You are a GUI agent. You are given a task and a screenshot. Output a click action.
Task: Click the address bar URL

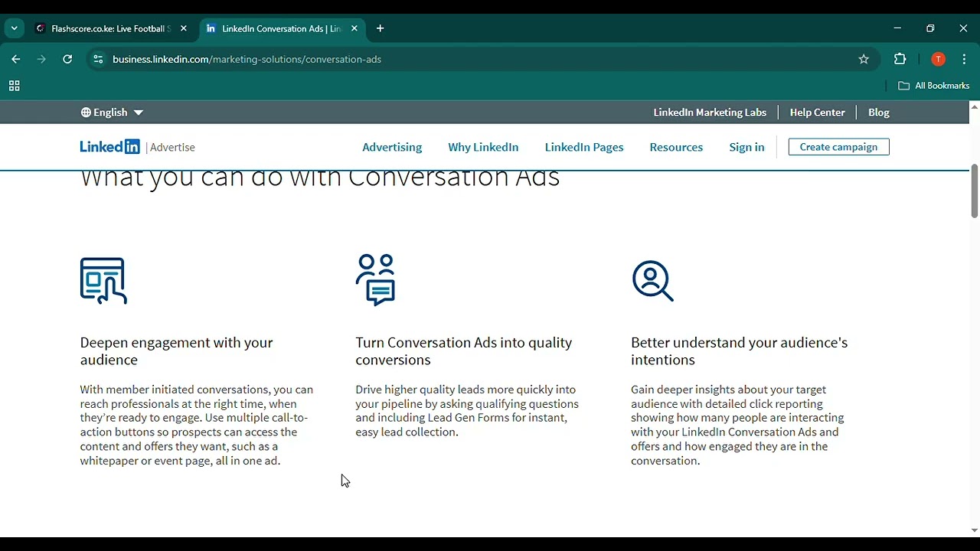pos(247,59)
